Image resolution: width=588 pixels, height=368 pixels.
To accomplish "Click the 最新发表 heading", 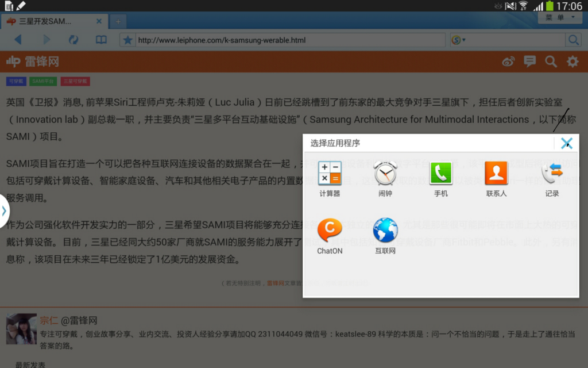I will tap(30, 365).
